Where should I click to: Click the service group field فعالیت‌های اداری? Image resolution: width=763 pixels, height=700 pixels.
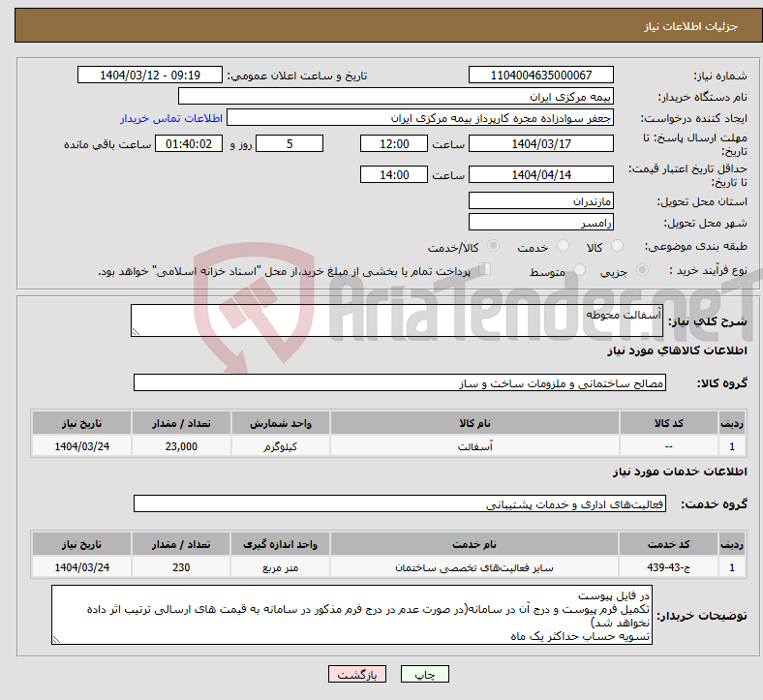(400, 504)
